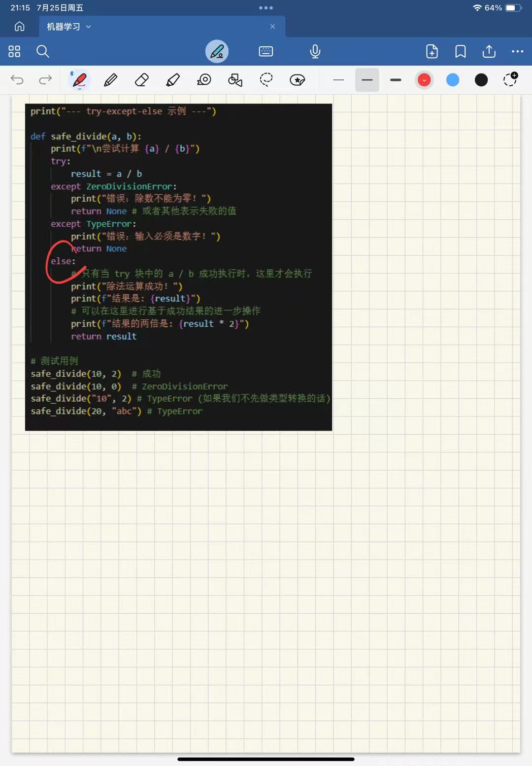Tap the pasted code screenshot image
The height and width of the screenshot is (766, 532).
pyautogui.click(x=178, y=267)
